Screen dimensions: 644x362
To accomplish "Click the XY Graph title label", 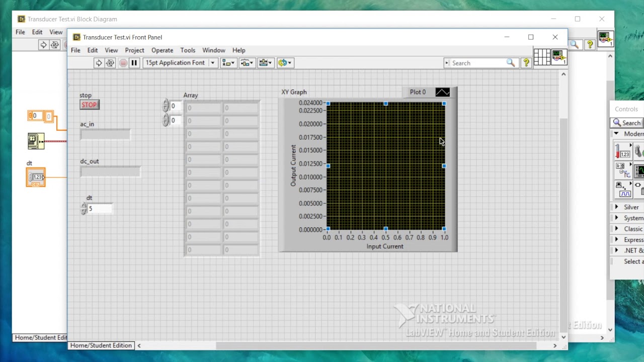I will [x=294, y=92].
